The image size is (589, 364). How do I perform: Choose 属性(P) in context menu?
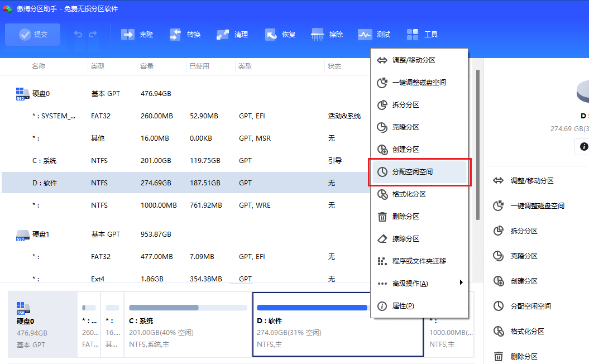pos(419,306)
